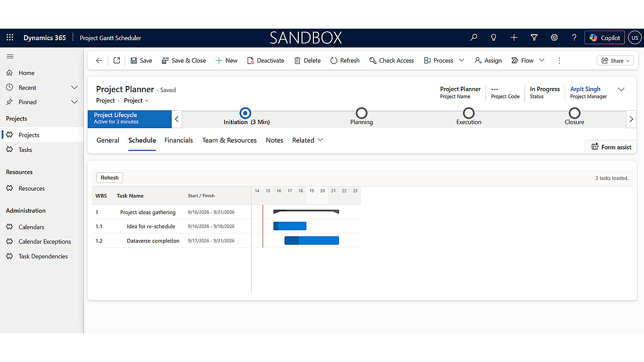The width and height of the screenshot is (644, 362).
Task: Open record in new window icon
Action: tap(117, 60)
